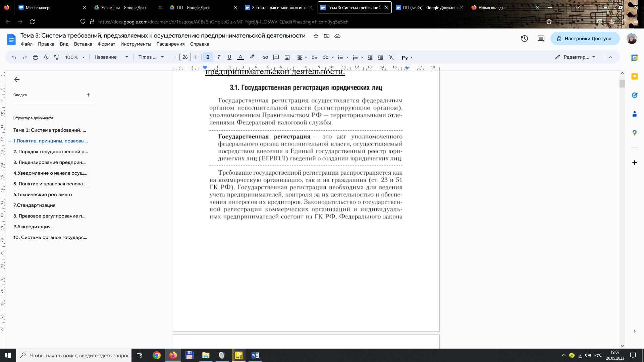Add a summary with plus icon
Image resolution: width=644 pixels, height=362 pixels.
click(x=88, y=95)
